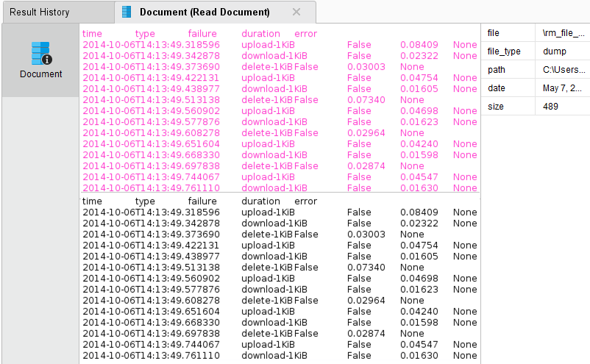Select the file value starting with \rm_file_
The image size is (590, 364).
click(564, 33)
